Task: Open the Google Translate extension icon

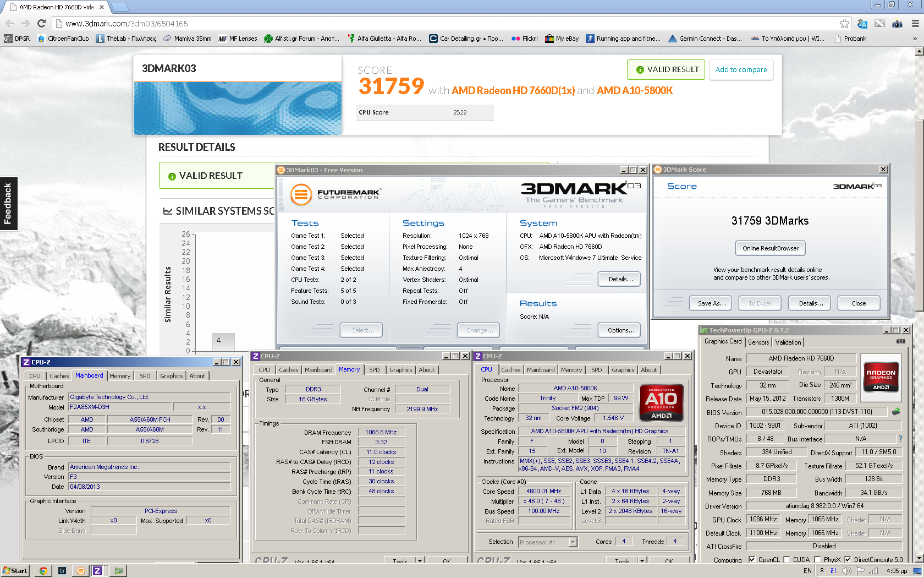Action: click(862, 23)
